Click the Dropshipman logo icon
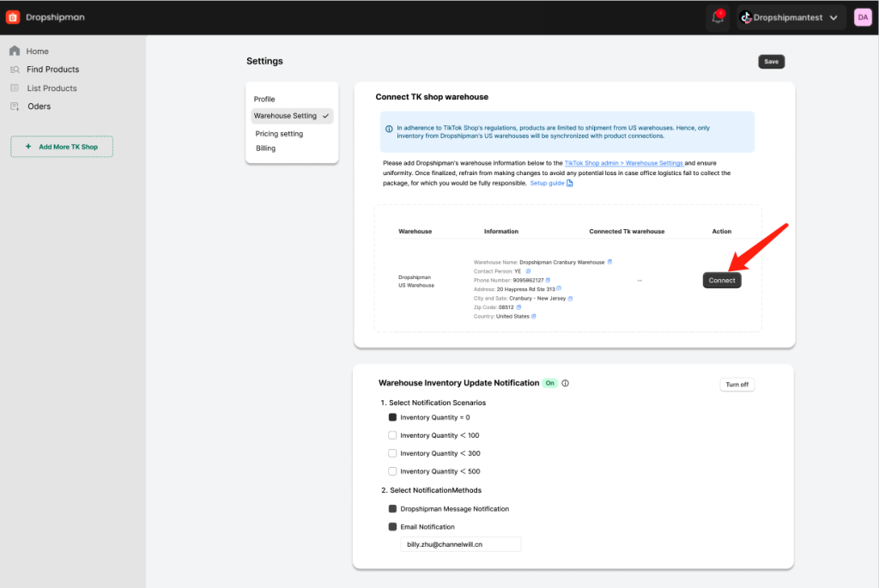The width and height of the screenshot is (879, 588). (13, 17)
